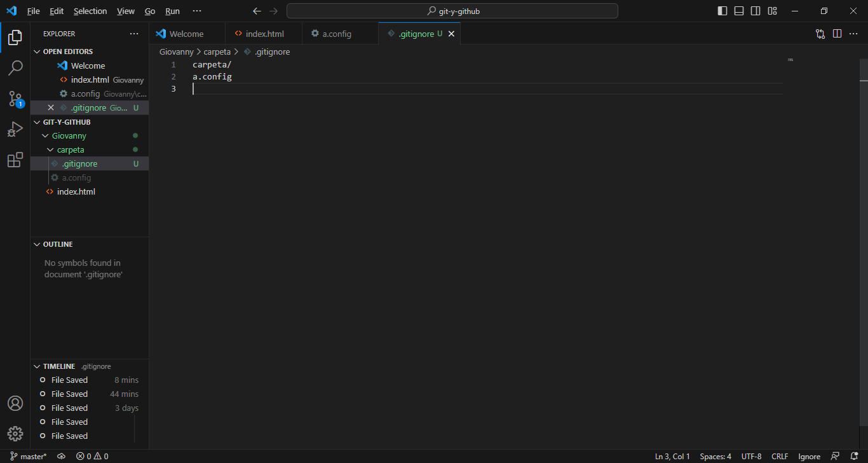Open the File Saved 44 mins entry
Screen dimensions: 868x463
click(x=90, y=394)
